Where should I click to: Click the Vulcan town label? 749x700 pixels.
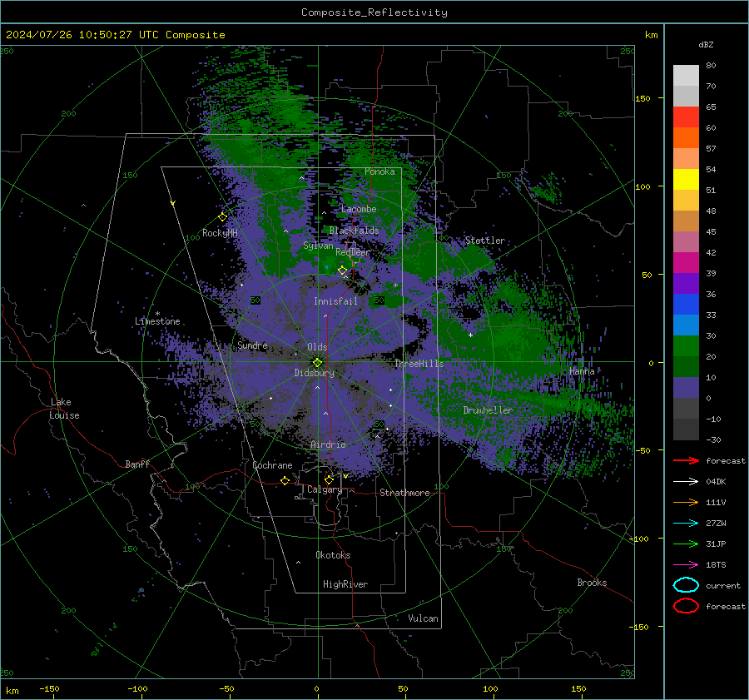coord(423,618)
